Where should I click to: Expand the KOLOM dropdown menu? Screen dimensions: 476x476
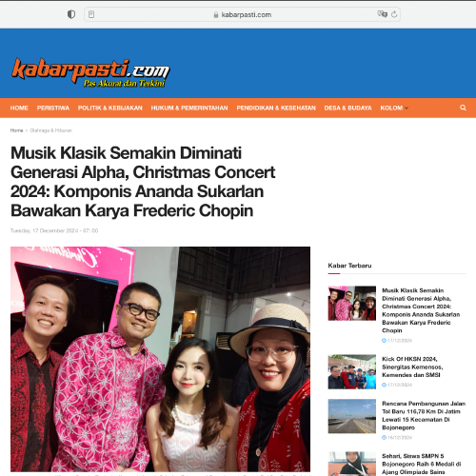[394, 108]
